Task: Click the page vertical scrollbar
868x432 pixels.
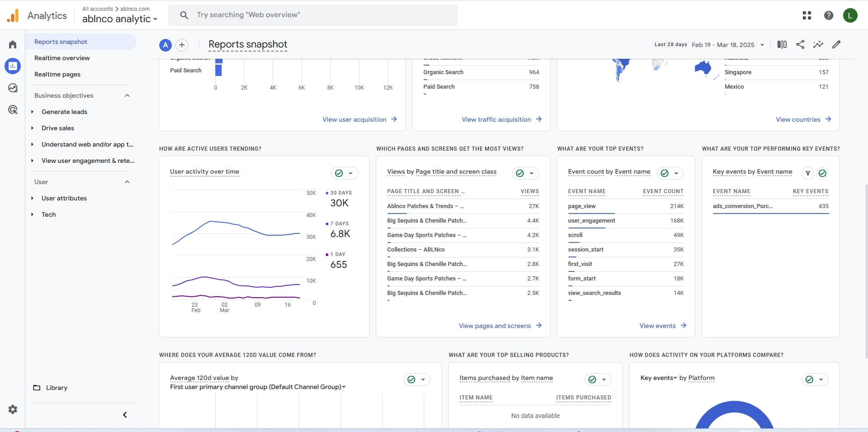Action: (866, 271)
